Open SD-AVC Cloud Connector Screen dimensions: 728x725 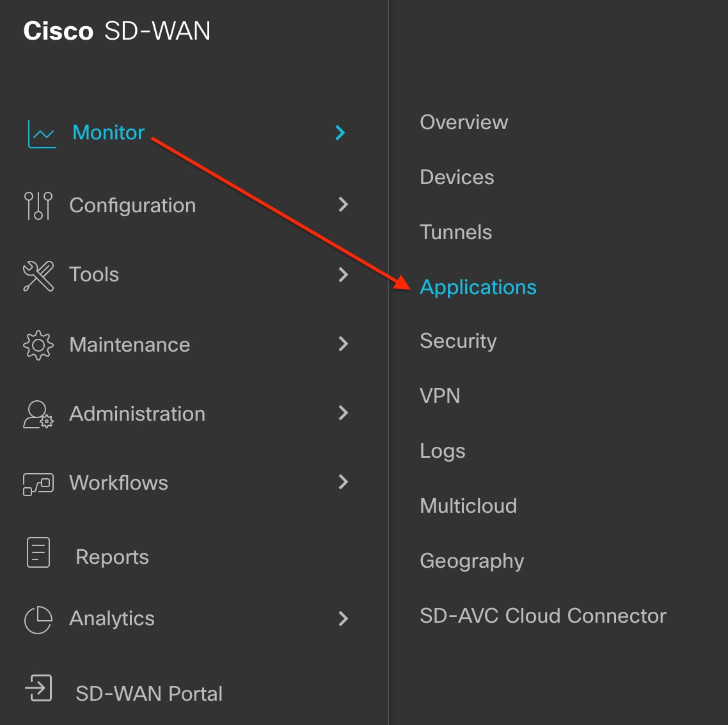click(543, 616)
